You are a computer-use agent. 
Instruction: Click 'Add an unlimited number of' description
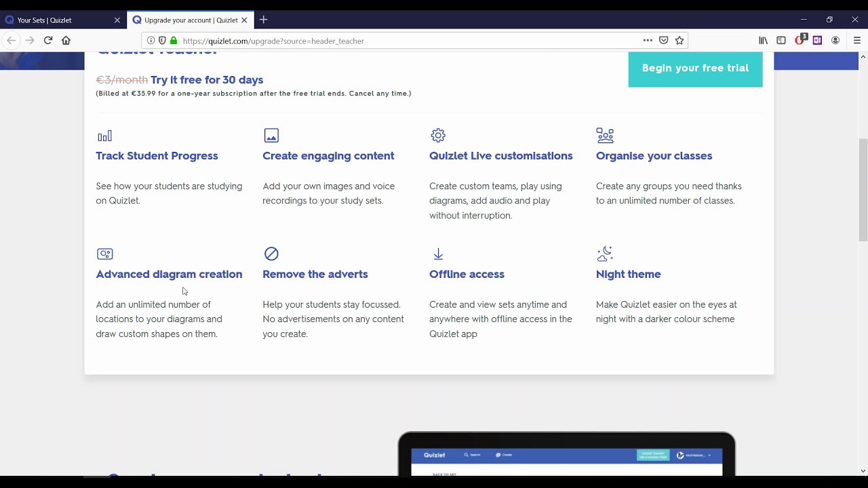159,319
